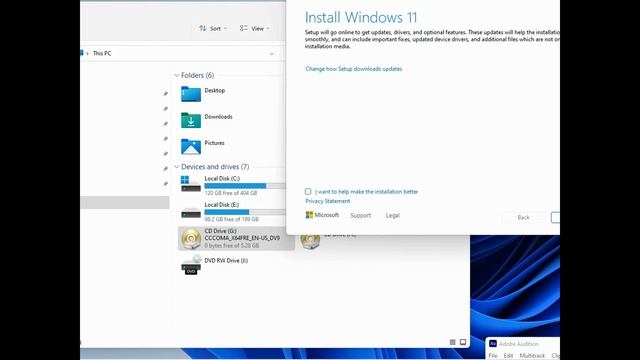Open the View menu in File Explorer
Viewport: 640px width, 360px height.
(x=255, y=28)
